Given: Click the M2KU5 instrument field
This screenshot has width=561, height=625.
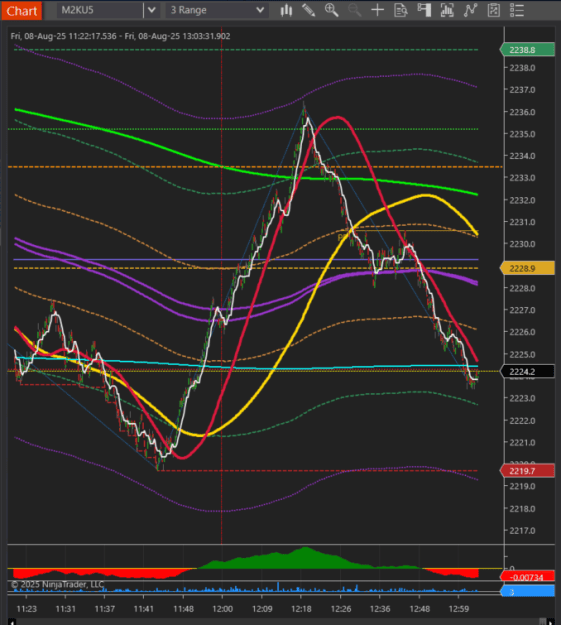Looking at the screenshot, I should coord(100,10).
